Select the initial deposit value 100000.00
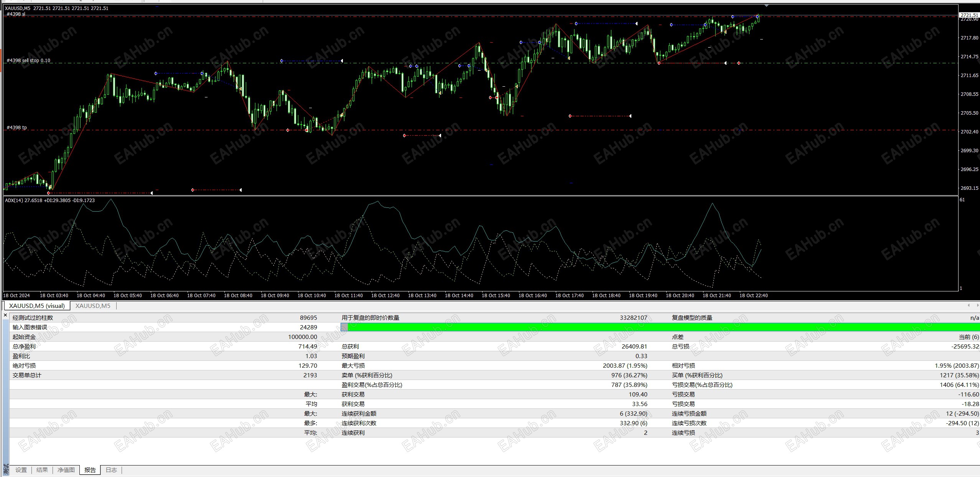This screenshot has height=477, width=980. (303, 337)
